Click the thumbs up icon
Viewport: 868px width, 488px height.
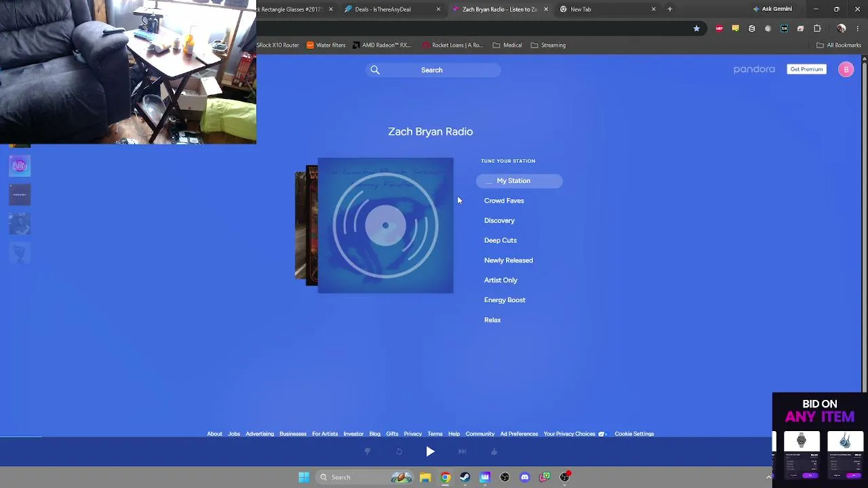pyautogui.click(x=494, y=451)
